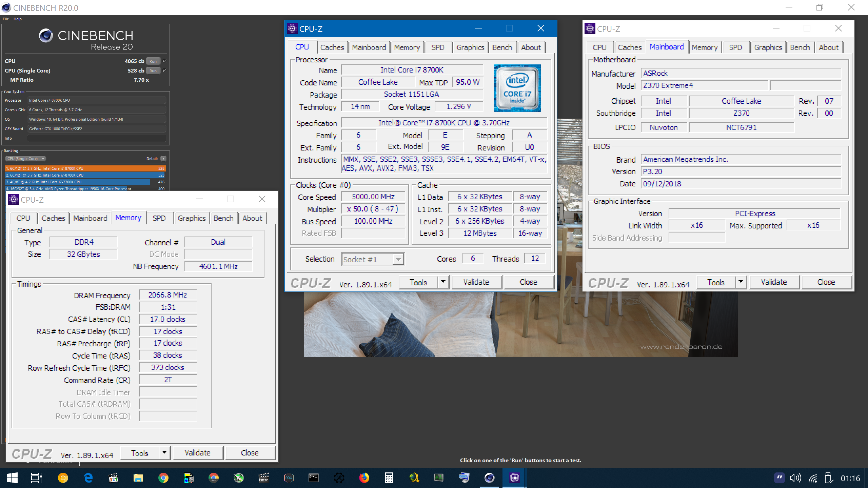The image size is (868, 488).
Task: Click Close button in the Memory CPU-Z window
Action: pos(250,453)
